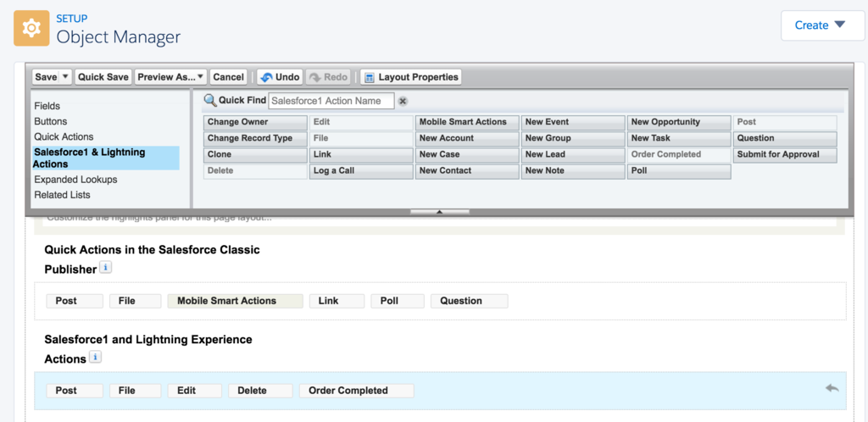Open the Save dropdown arrow
Image resolution: width=868 pixels, height=422 pixels.
(x=65, y=77)
